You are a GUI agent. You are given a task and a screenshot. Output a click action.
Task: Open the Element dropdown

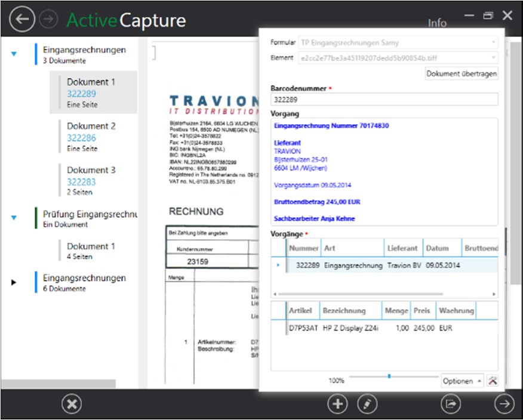[x=494, y=58]
